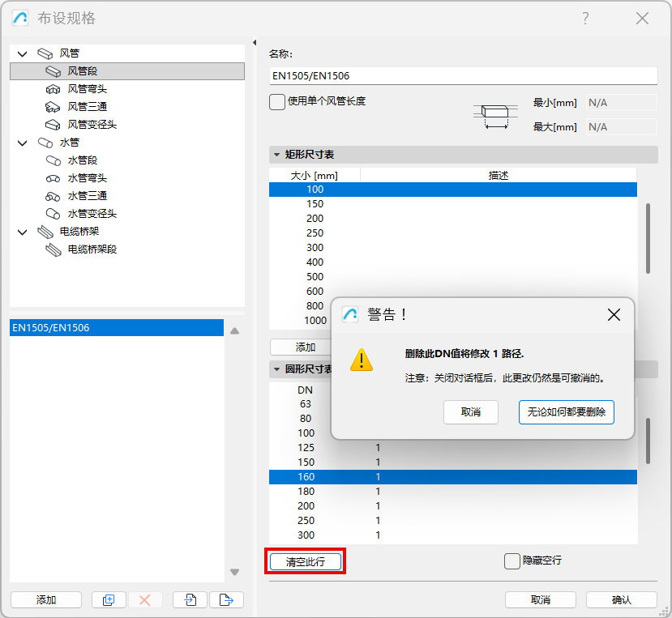Select the 水管段 pipe segment icon
The image size is (672, 618).
pyautogui.click(x=54, y=160)
